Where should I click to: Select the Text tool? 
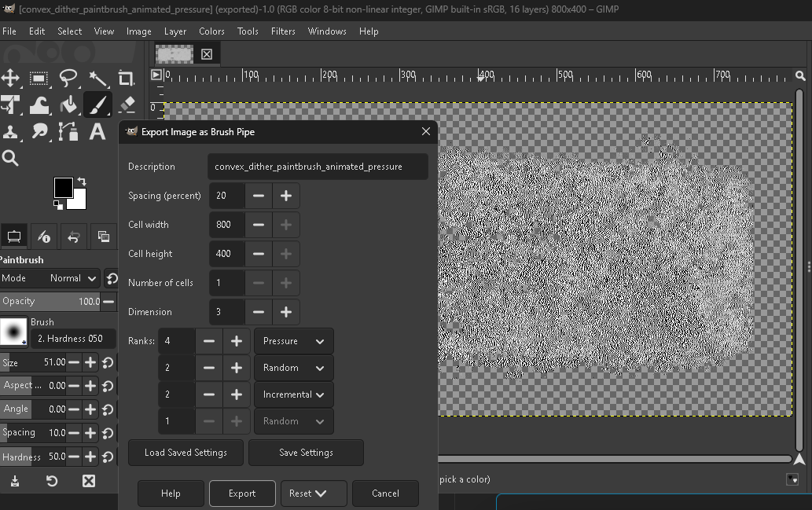97,131
